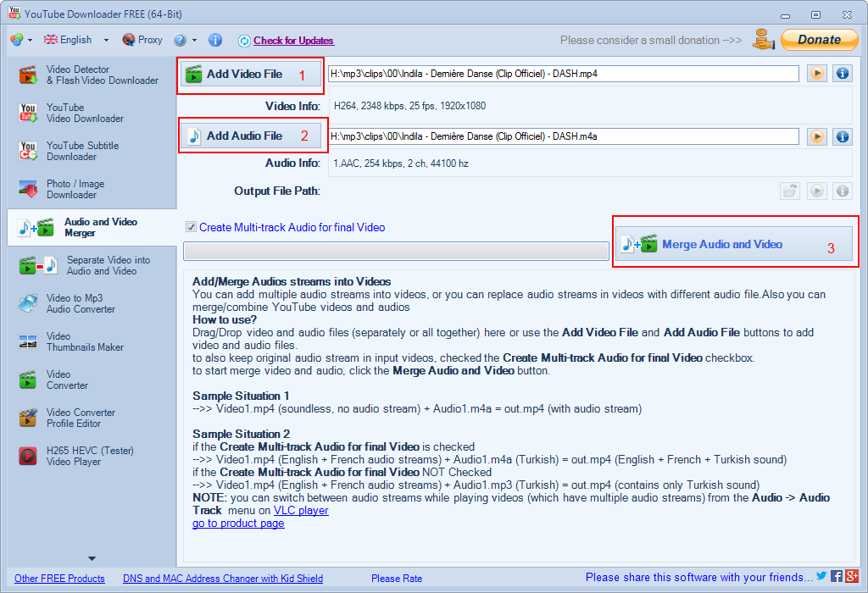The height and width of the screenshot is (593, 868).
Task: Click Please Rate link
Action: pyautogui.click(x=397, y=578)
